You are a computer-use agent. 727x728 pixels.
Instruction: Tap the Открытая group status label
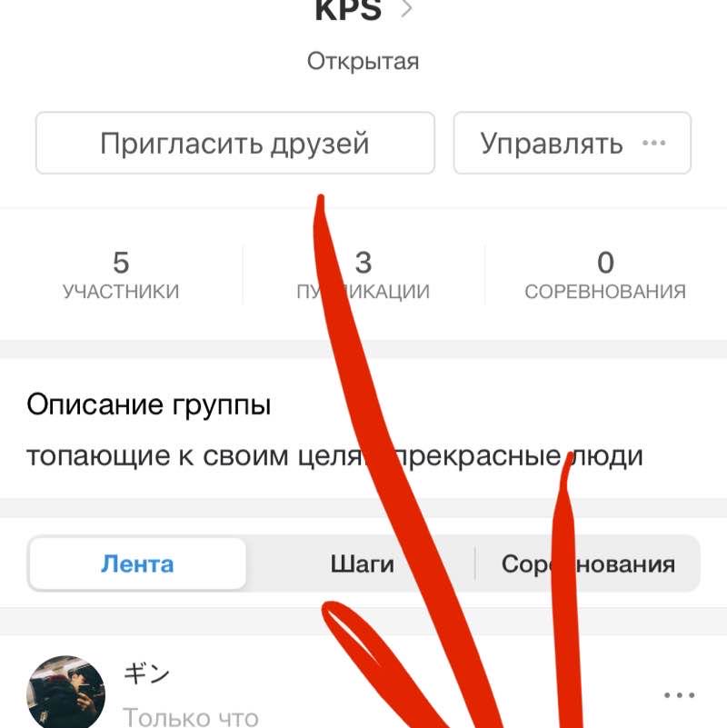(363, 62)
